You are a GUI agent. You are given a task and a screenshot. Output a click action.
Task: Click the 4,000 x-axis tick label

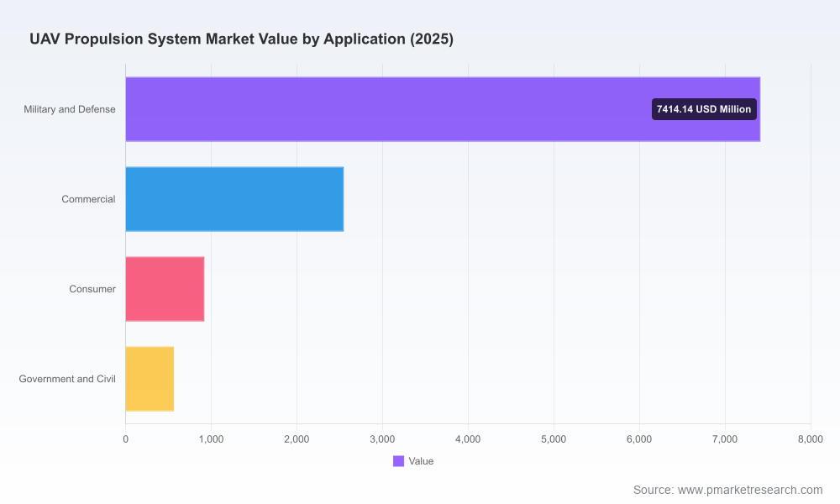click(468, 439)
